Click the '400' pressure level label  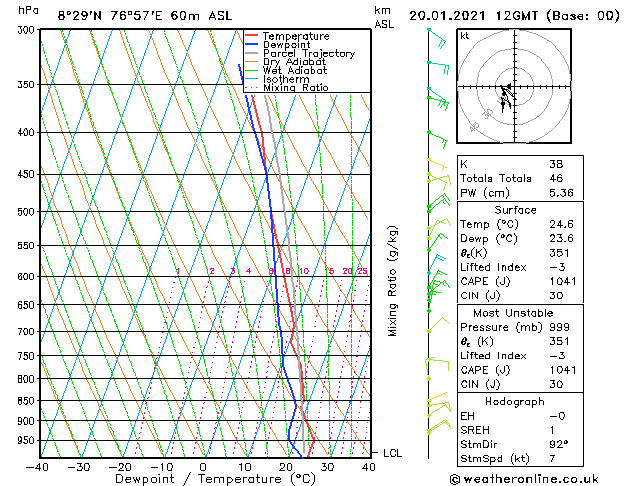click(x=28, y=132)
